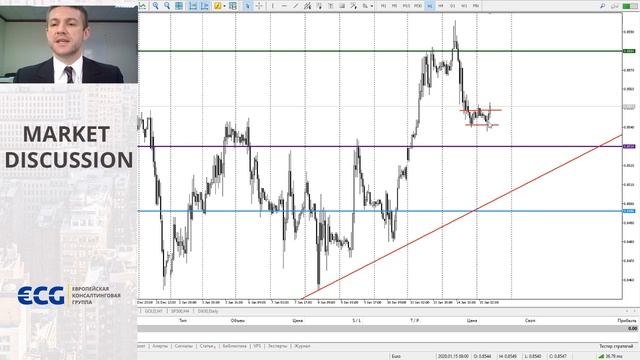Sort trades by Прибыль column header
This screenshot has width=640, height=360.
coord(627,320)
